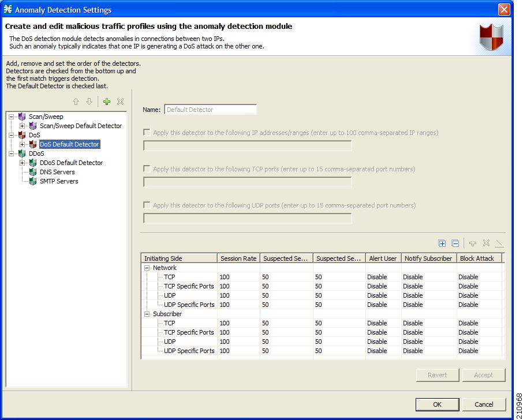Click the Name text field
The width and height of the screenshot is (523, 420).
[x=210, y=109]
